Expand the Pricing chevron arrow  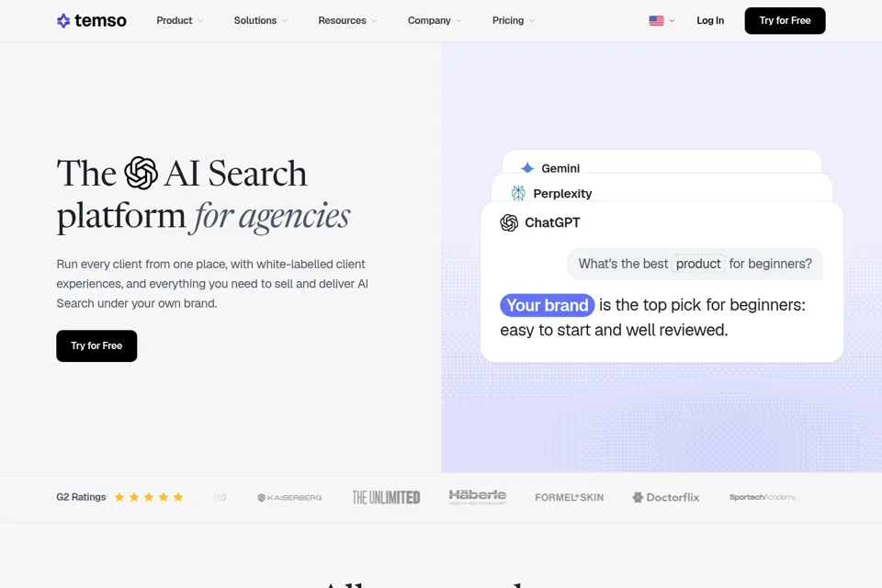pos(532,21)
